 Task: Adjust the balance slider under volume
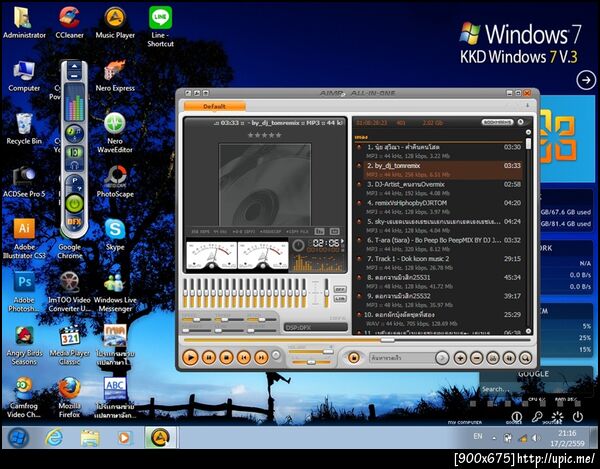311,362
